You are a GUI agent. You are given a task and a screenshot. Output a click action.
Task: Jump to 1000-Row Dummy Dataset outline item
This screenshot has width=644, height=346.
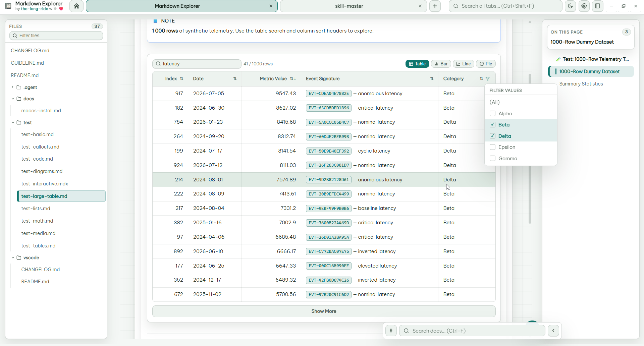(591, 71)
